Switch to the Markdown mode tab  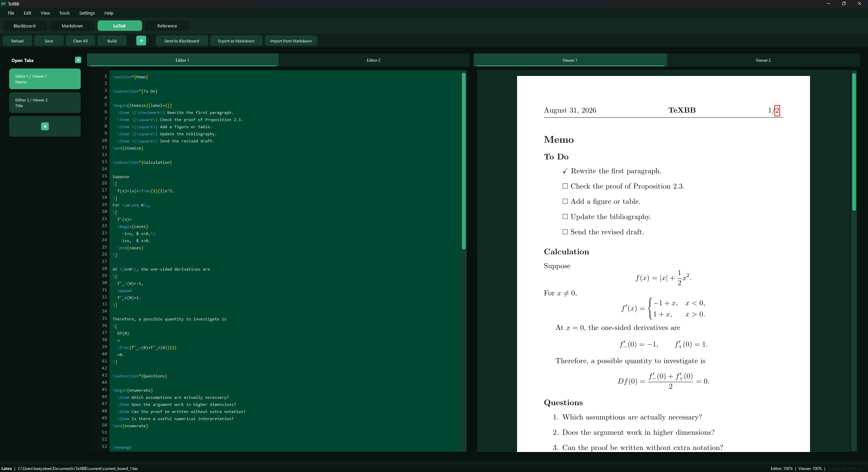(72, 26)
